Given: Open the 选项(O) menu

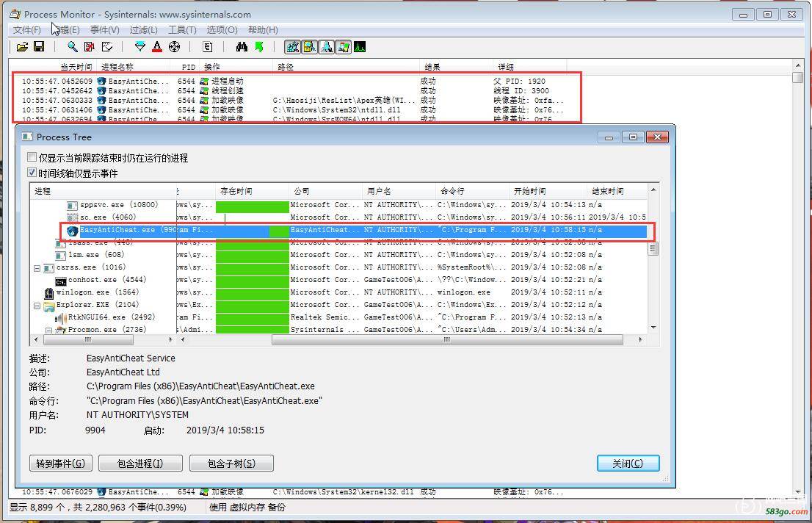Looking at the screenshot, I should point(222,30).
